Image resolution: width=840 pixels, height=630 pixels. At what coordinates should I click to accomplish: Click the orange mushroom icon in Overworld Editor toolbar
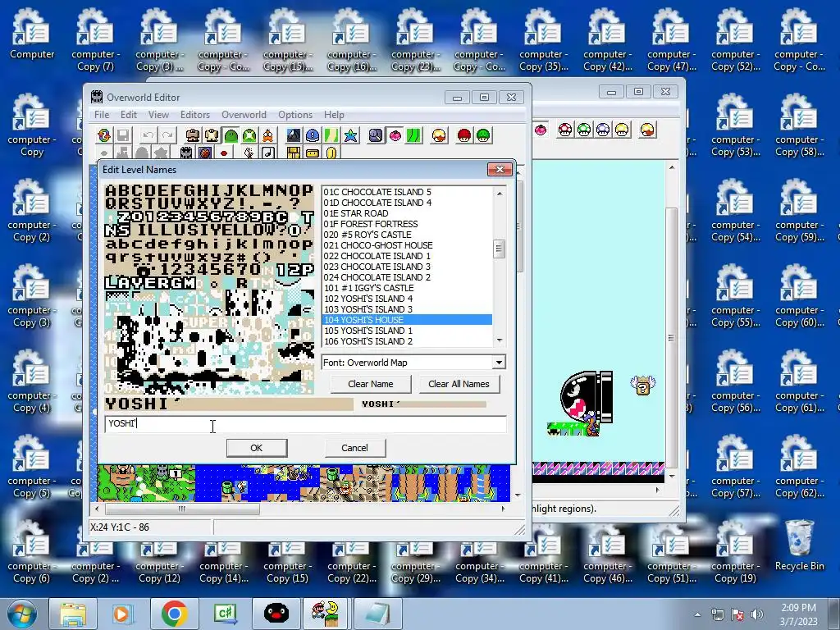pyautogui.click(x=439, y=135)
